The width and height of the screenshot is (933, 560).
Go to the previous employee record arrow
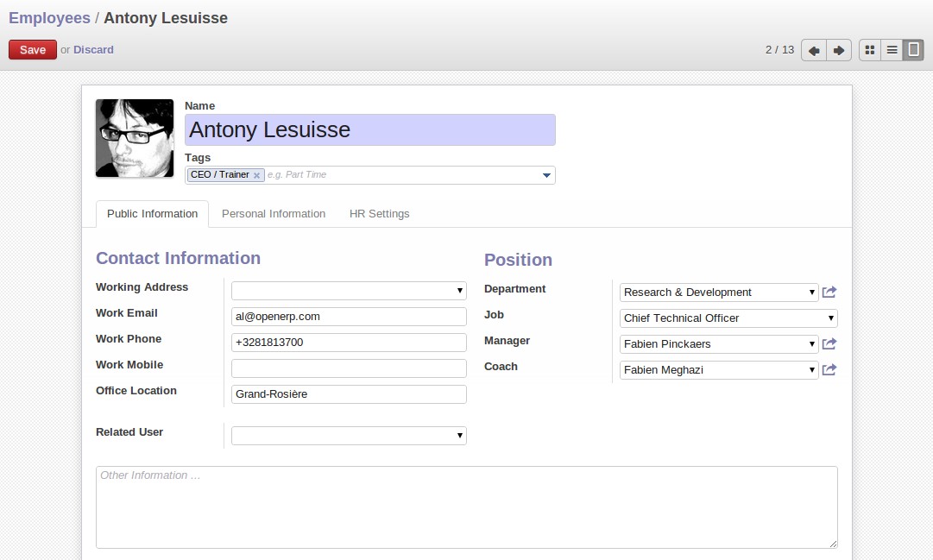pyautogui.click(x=813, y=50)
